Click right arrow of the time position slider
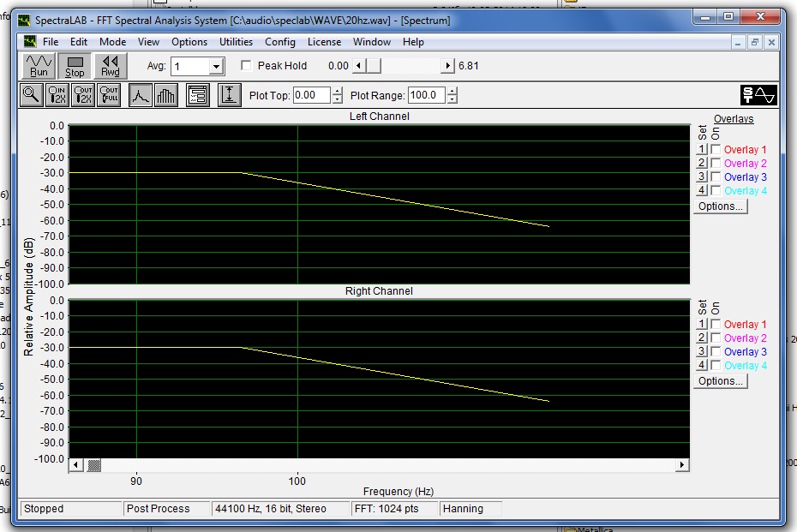This screenshot has width=797, height=532. [x=447, y=66]
